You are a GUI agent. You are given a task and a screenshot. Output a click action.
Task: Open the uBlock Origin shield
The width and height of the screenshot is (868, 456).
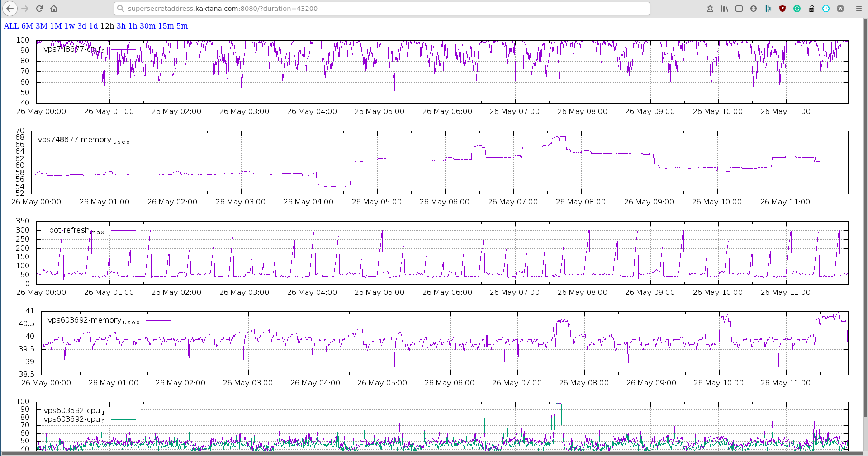coord(783,9)
